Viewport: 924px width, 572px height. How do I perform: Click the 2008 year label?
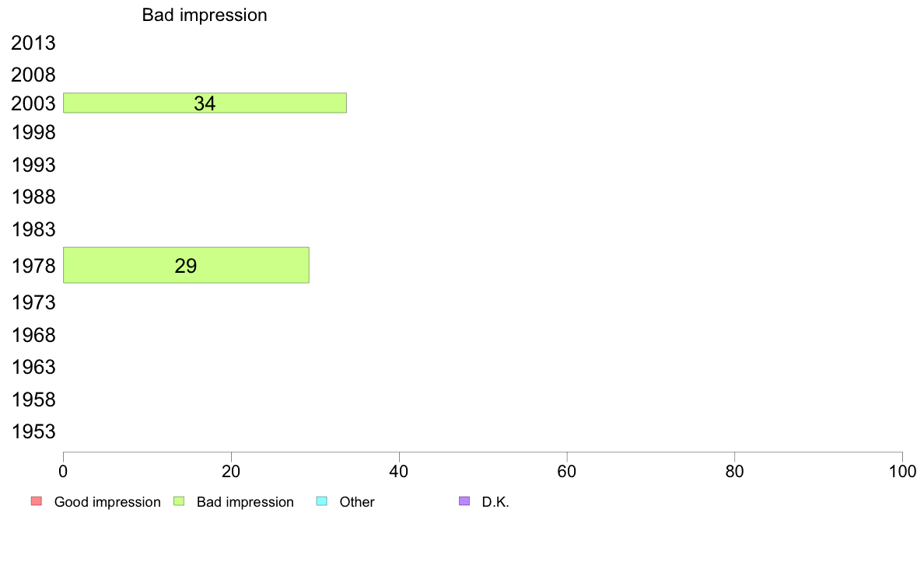(33, 75)
